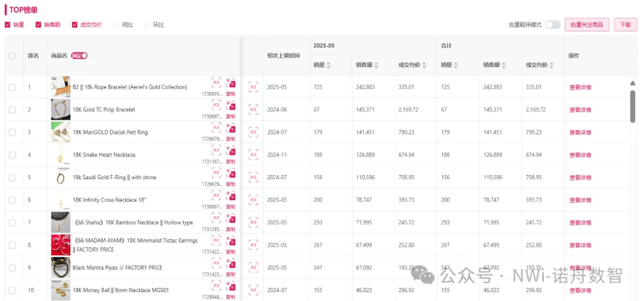Turn on the 批量翻译模式 switch
Screen dimensions: 644x301
click(x=552, y=25)
